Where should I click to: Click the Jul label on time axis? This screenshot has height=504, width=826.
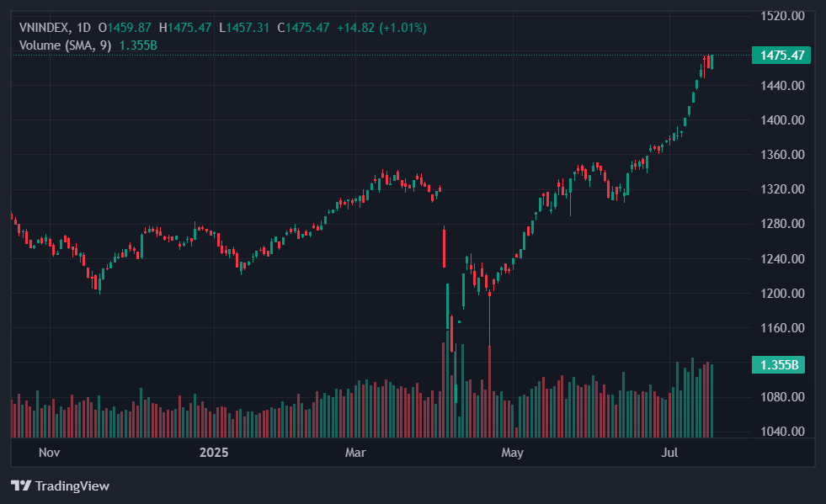(x=669, y=453)
